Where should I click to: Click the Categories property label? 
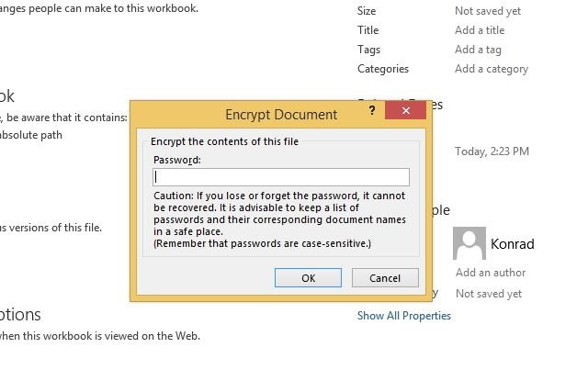(383, 69)
